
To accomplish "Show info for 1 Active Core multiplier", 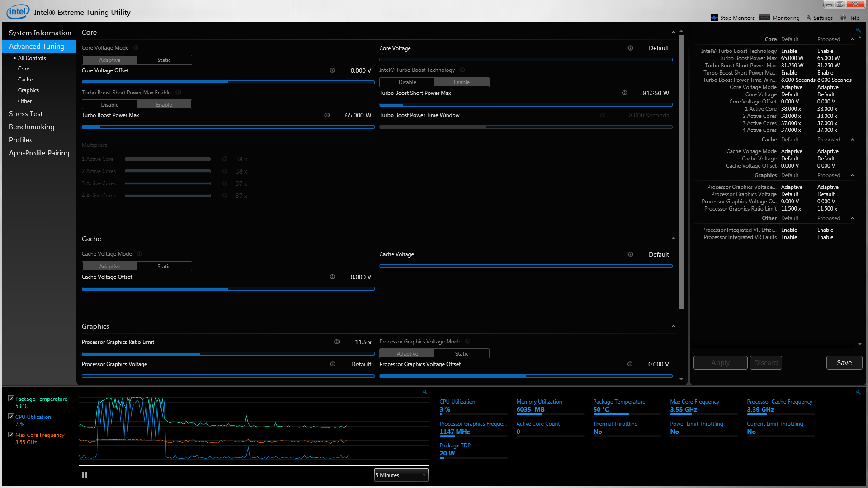I will coord(225,159).
